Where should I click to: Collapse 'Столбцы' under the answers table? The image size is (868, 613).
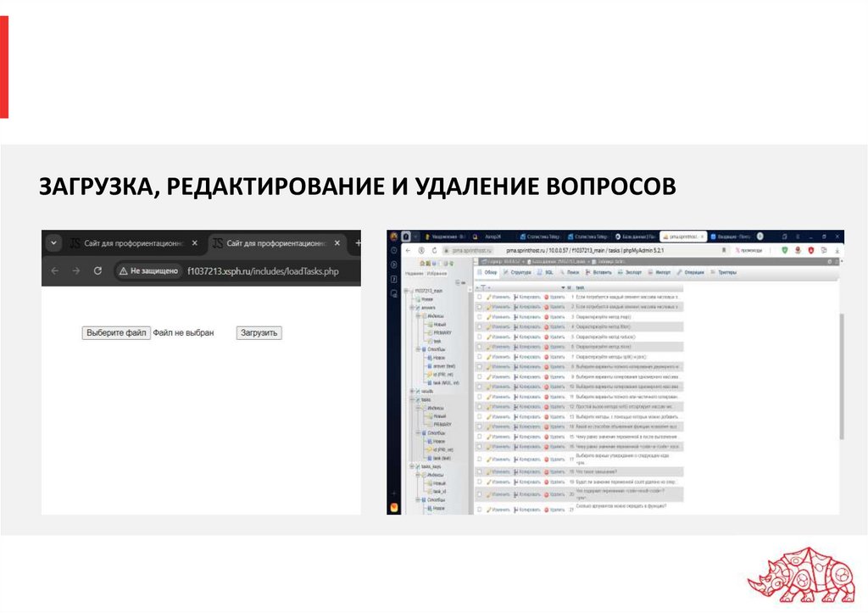click(x=419, y=349)
